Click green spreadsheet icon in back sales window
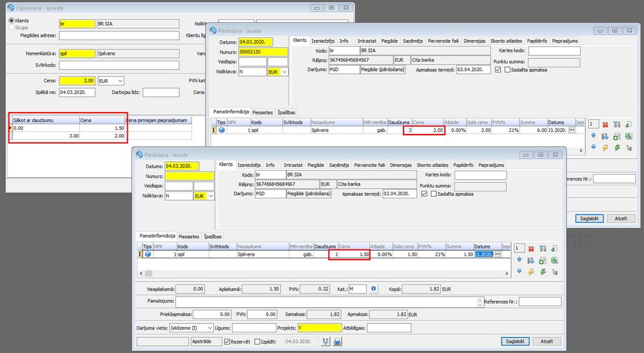The width and height of the screenshot is (644, 353). point(629,136)
